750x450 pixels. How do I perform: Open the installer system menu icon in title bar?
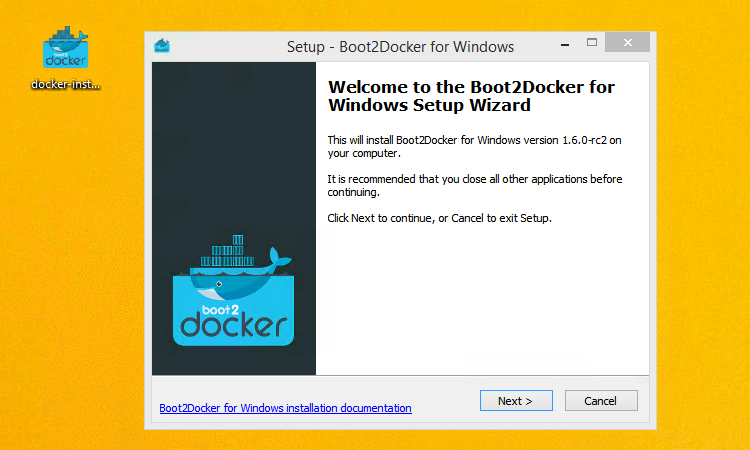[x=162, y=46]
